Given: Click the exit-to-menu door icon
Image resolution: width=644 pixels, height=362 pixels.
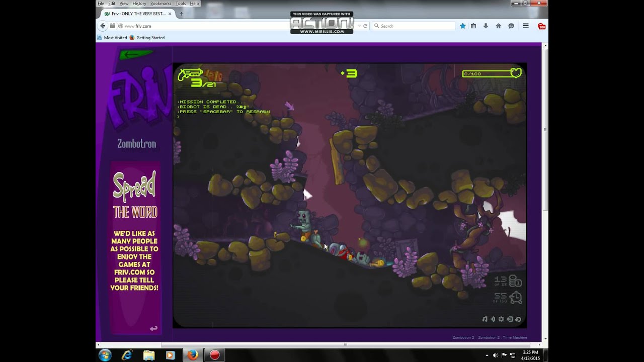Looking at the screenshot, I should coord(510,319).
